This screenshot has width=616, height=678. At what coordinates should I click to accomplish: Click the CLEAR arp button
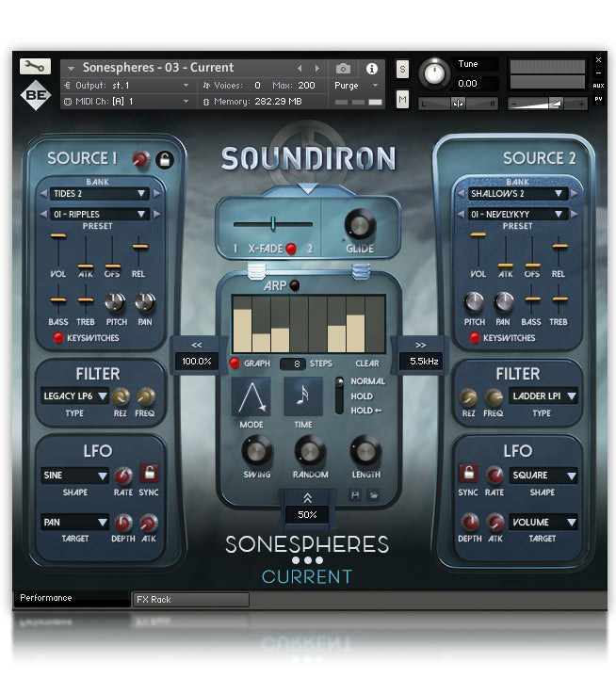click(366, 363)
